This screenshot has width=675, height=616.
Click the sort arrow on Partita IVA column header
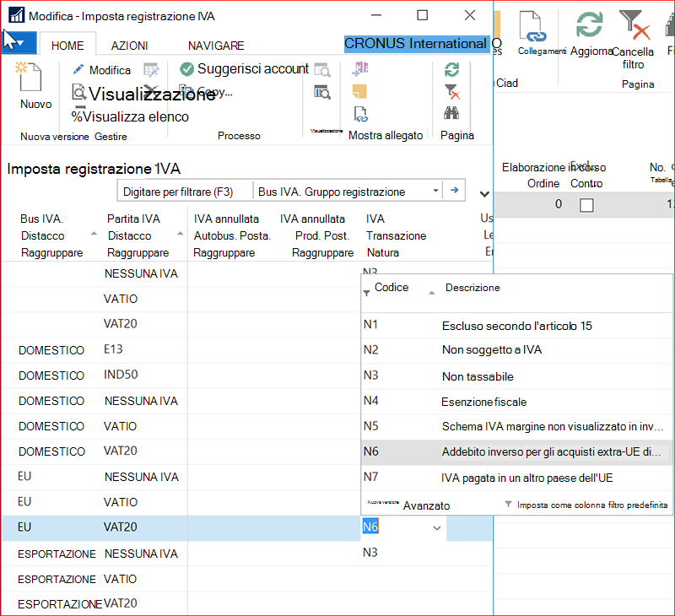[181, 234]
